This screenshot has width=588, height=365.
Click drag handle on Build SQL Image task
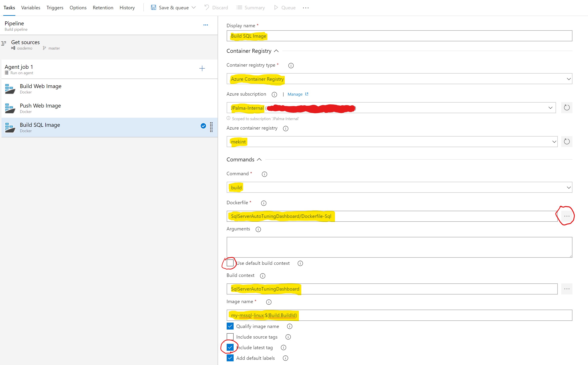(x=211, y=127)
